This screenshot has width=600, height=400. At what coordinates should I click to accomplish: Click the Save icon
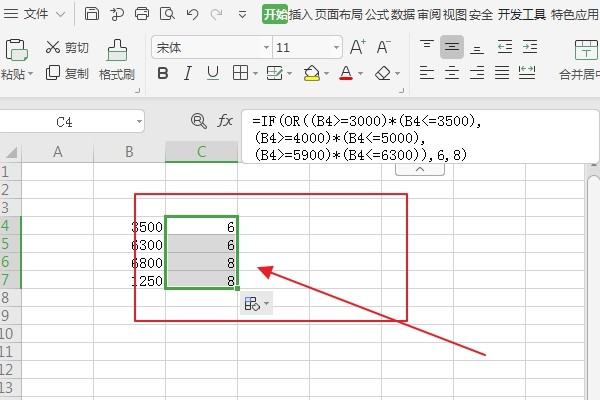92,14
